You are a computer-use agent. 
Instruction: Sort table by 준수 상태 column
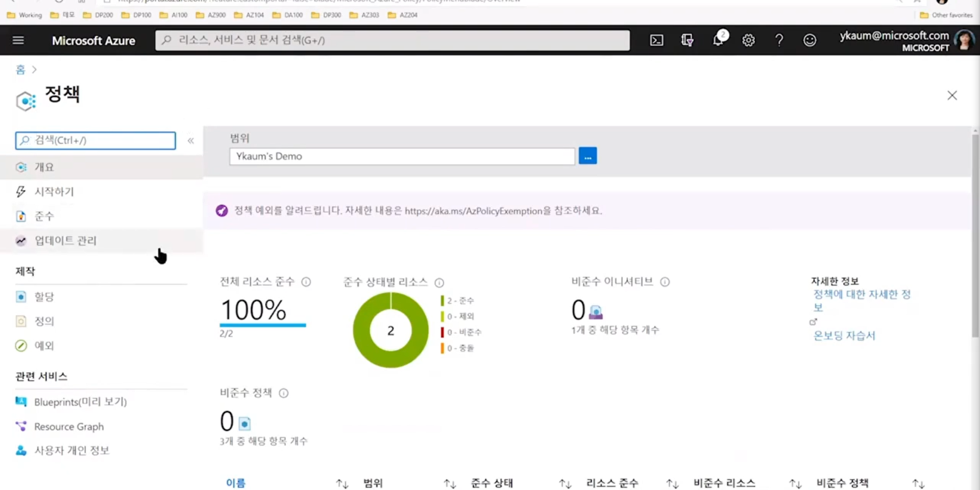(x=492, y=483)
